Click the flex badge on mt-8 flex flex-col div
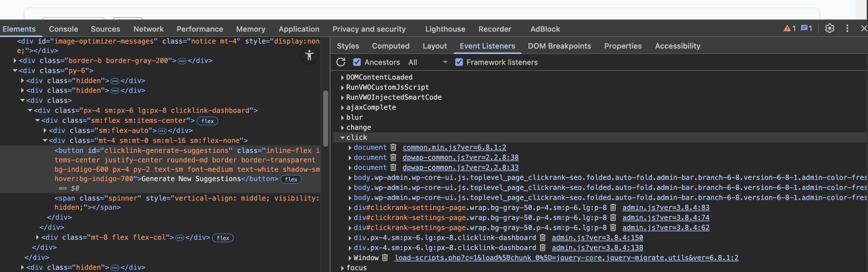The width and height of the screenshot is (868, 272). [223, 238]
